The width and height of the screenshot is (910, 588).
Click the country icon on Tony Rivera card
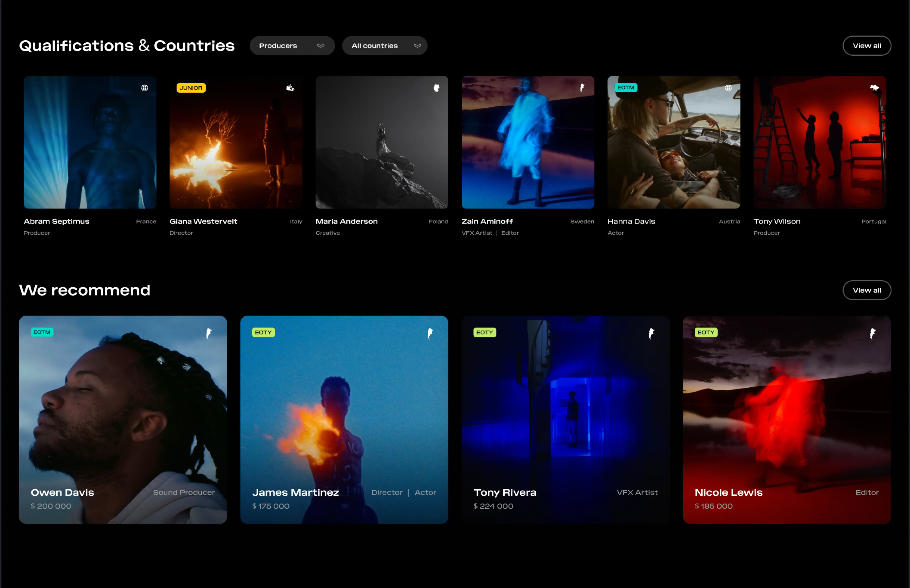(651, 333)
